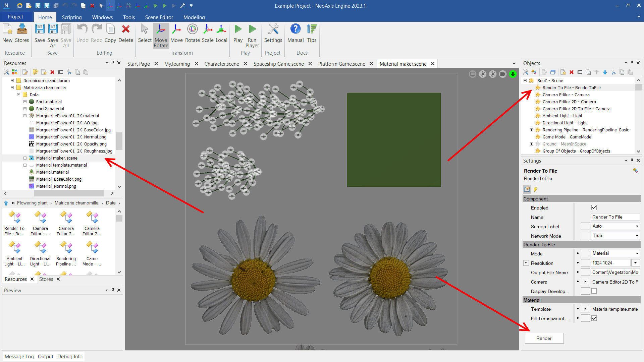This screenshot has width=644, height=362.
Task: Expand Rendering Pipeline tree node
Action: point(531,130)
